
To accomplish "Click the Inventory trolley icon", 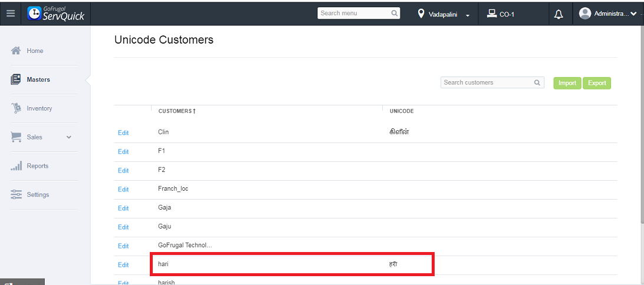I will [15, 108].
